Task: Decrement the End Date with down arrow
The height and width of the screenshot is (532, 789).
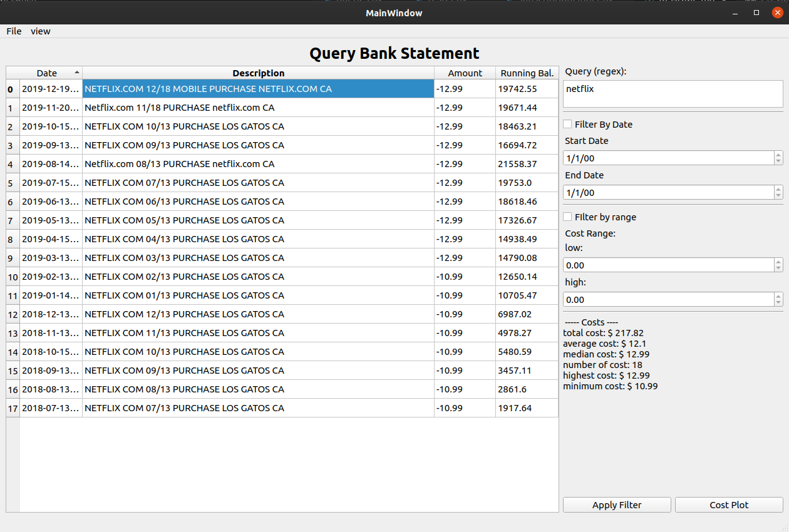Action: [778, 197]
